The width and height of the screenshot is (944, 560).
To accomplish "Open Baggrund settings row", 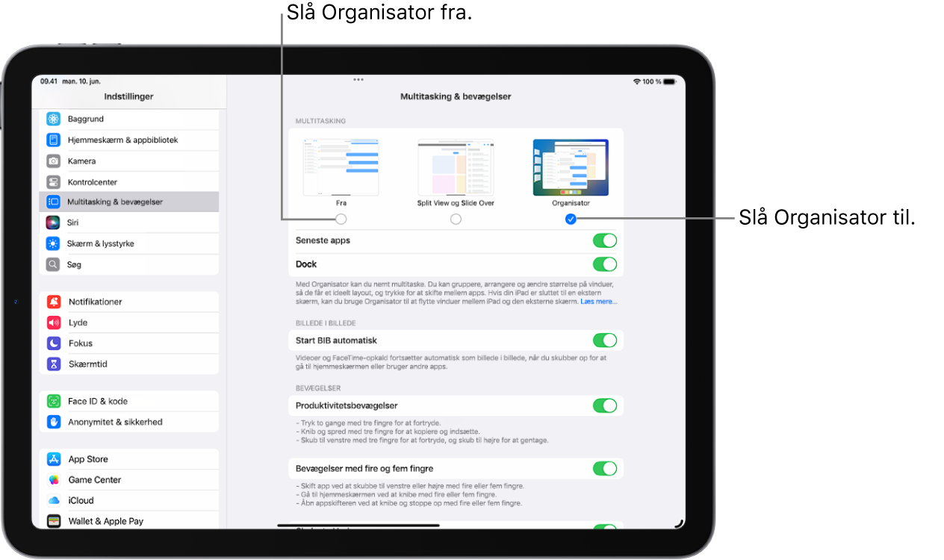I will pyautogui.click(x=129, y=119).
